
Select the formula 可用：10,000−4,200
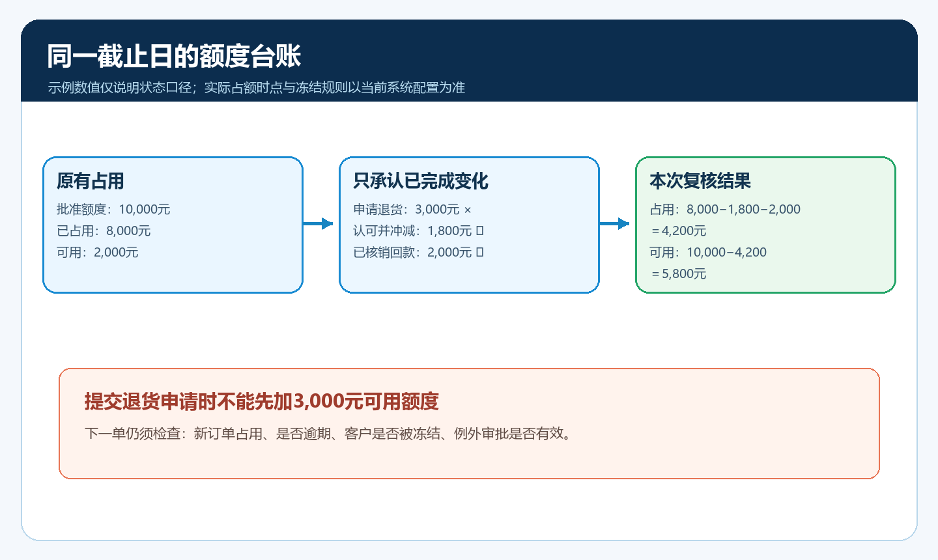coord(708,252)
